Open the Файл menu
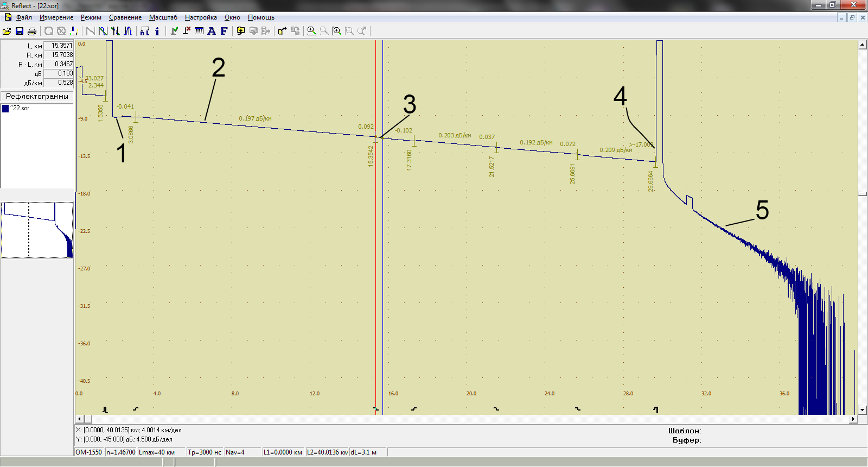This screenshot has width=868, height=467. [24, 17]
